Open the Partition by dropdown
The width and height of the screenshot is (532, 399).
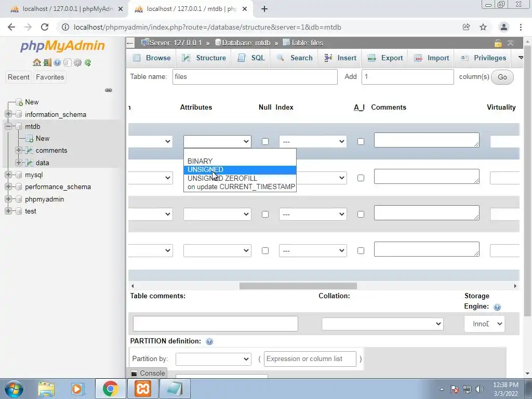tap(214, 359)
